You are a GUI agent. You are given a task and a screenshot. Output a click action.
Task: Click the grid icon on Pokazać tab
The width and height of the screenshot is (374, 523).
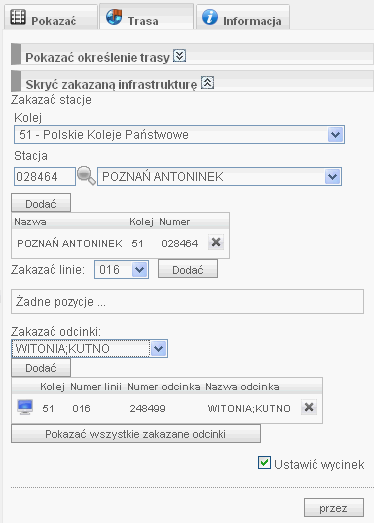18,17
